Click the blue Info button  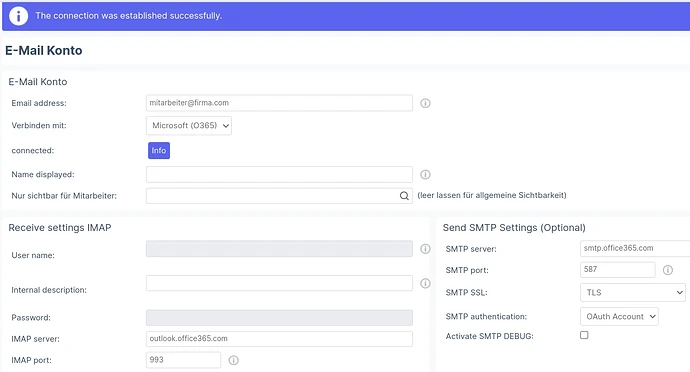[159, 150]
